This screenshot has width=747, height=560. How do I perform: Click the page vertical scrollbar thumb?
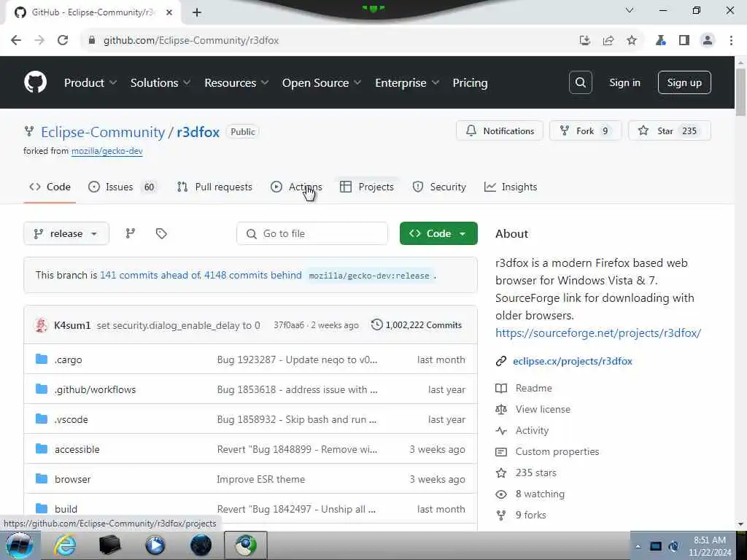click(x=740, y=92)
